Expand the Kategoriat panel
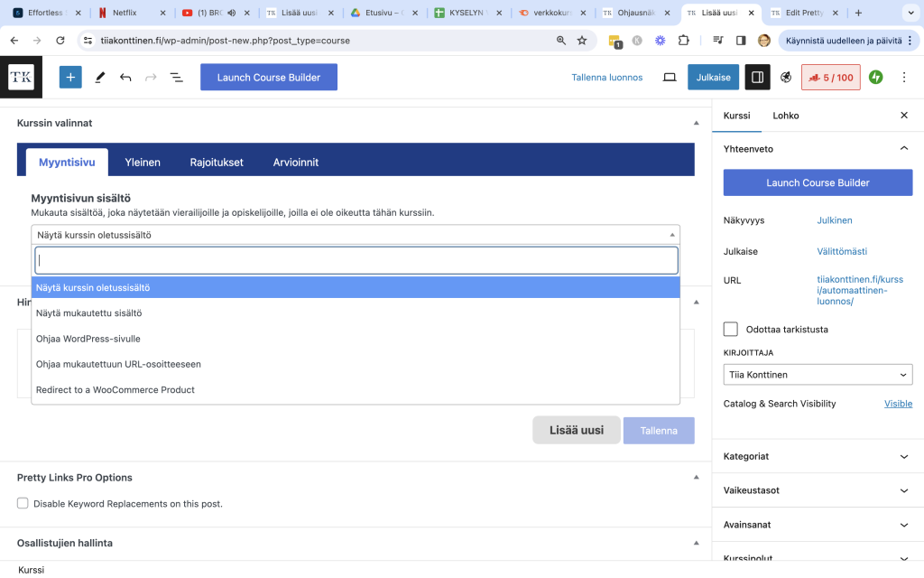924x578 pixels. click(x=818, y=457)
